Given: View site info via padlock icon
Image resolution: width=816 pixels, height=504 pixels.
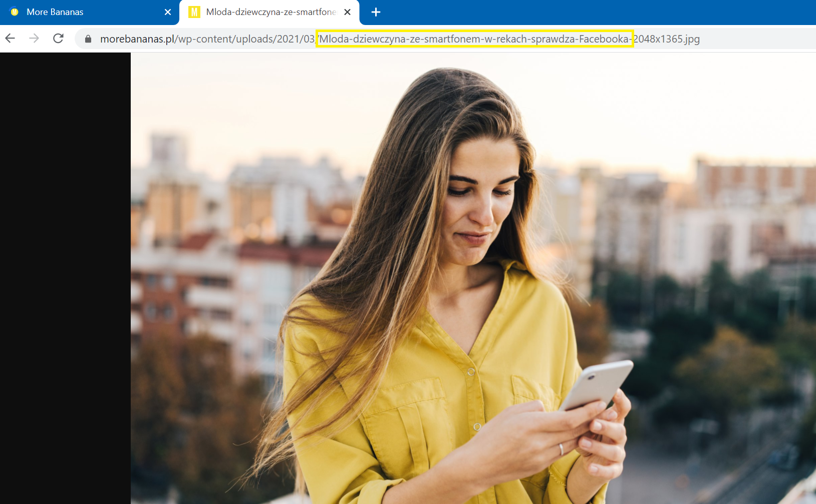Looking at the screenshot, I should pyautogui.click(x=88, y=39).
